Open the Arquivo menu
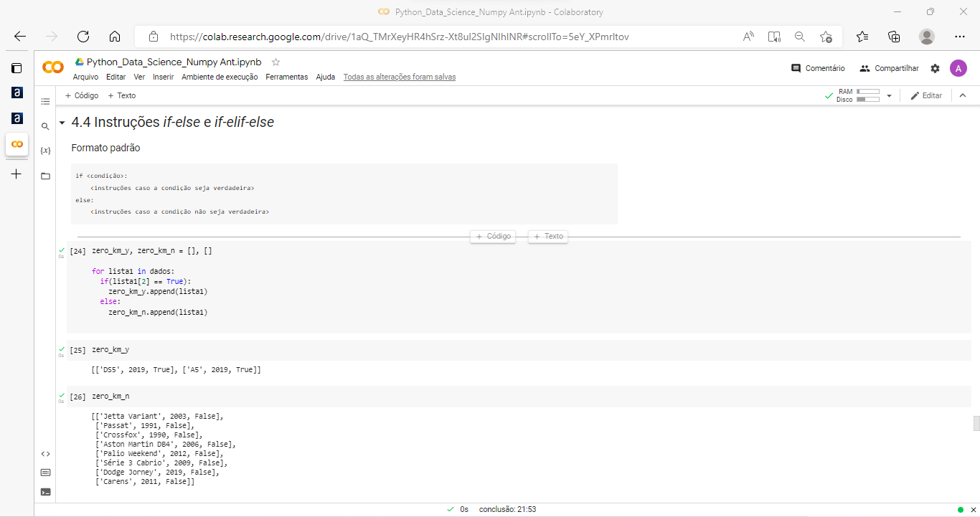The width and height of the screenshot is (980, 517). point(86,77)
